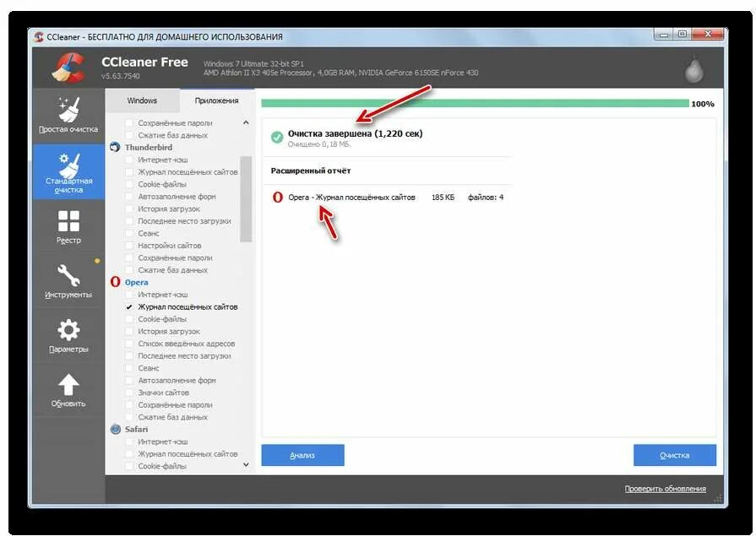
Task: Open the Инструменты wrench section
Action: [x=68, y=281]
